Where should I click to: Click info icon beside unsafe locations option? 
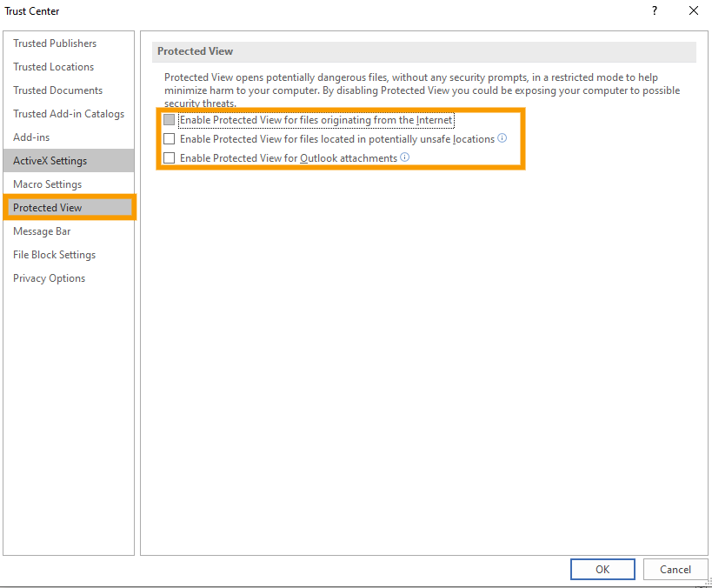(x=502, y=138)
